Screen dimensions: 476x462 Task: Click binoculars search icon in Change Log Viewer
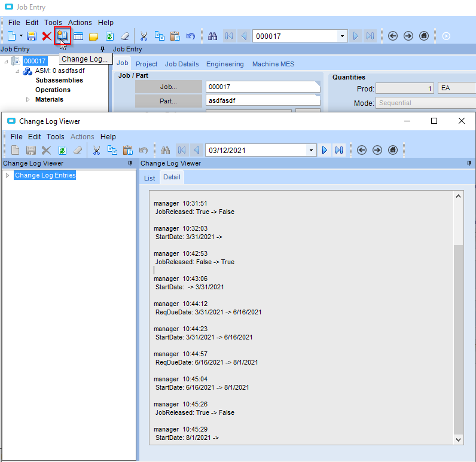tap(166, 150)
